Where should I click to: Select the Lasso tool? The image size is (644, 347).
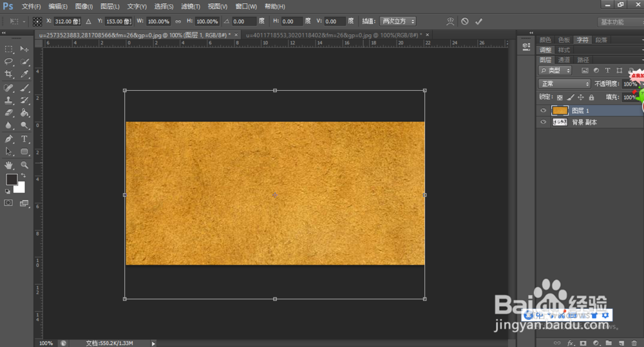tap(9, 62)
